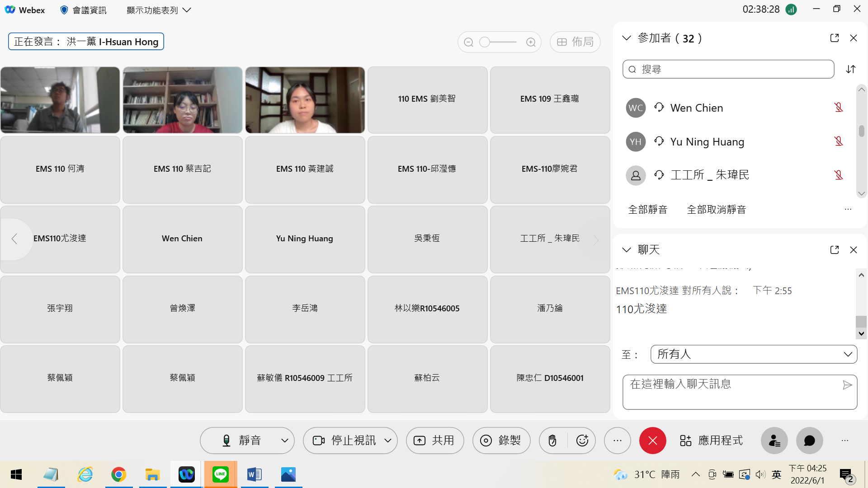Open audio options arrow beside 靜音
This screenshot has height=488, width=868.
285,441
